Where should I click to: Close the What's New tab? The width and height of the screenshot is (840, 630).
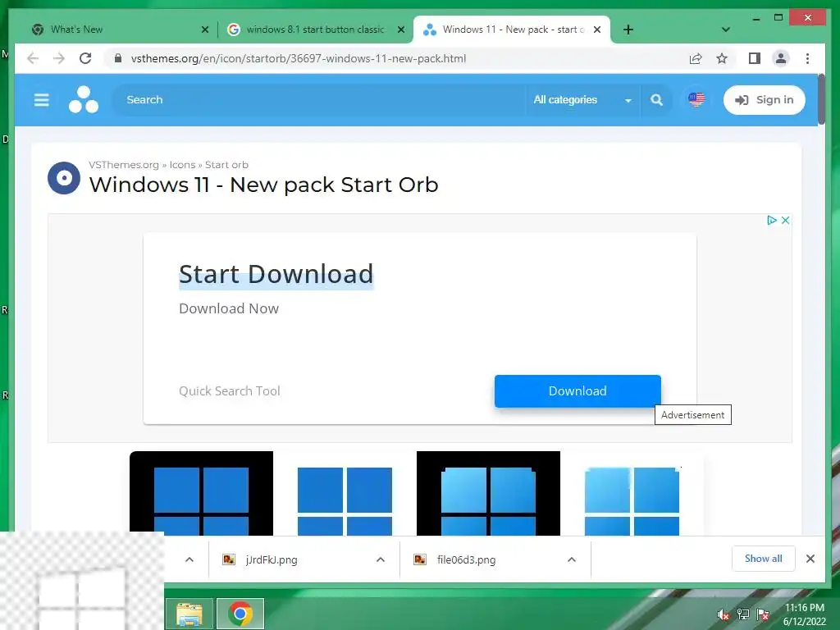[x=204, y=30]
